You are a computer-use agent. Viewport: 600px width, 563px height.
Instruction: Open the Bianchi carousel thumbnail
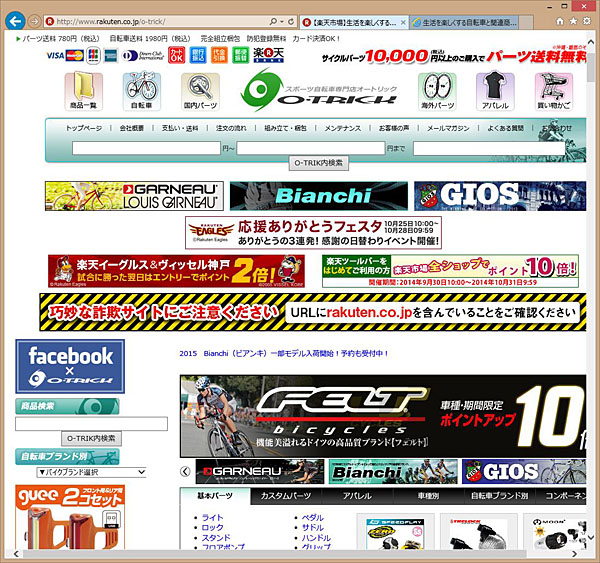pos(393,472)
